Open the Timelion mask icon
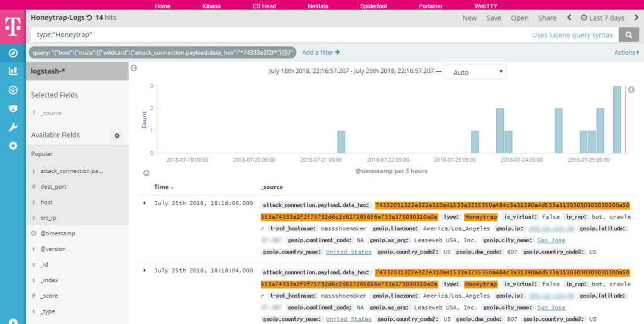The image size is (644, 324). (13, 108)
